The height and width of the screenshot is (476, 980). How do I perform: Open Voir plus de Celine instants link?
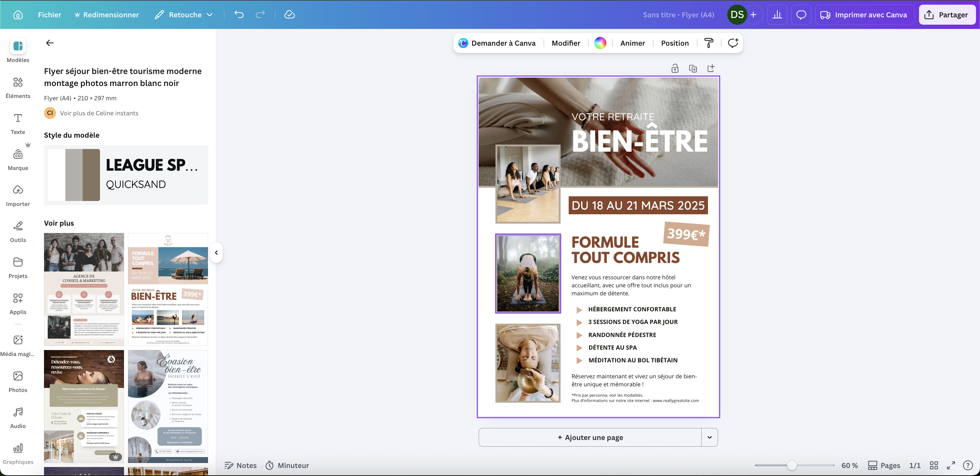click(99, 113)
